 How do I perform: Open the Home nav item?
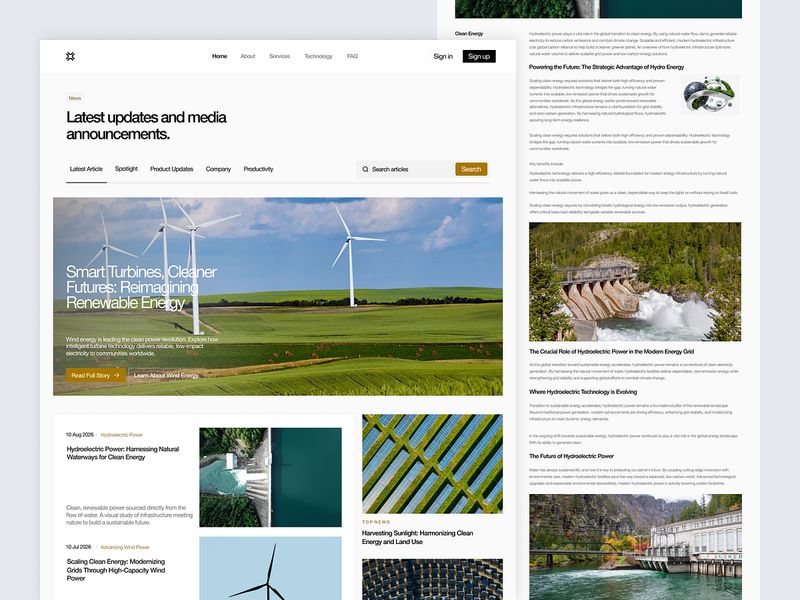[x=219, y=56]
